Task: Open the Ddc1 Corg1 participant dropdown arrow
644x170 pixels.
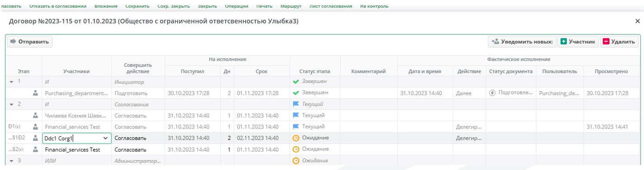Action: (106, 138)
